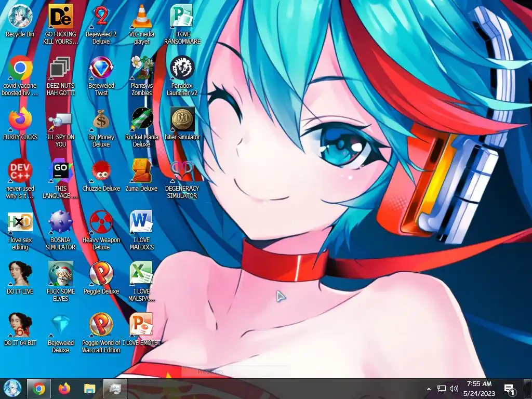Open the notification action center icon
This screenshot has width=532, height=399.
(x=510, y=389)
